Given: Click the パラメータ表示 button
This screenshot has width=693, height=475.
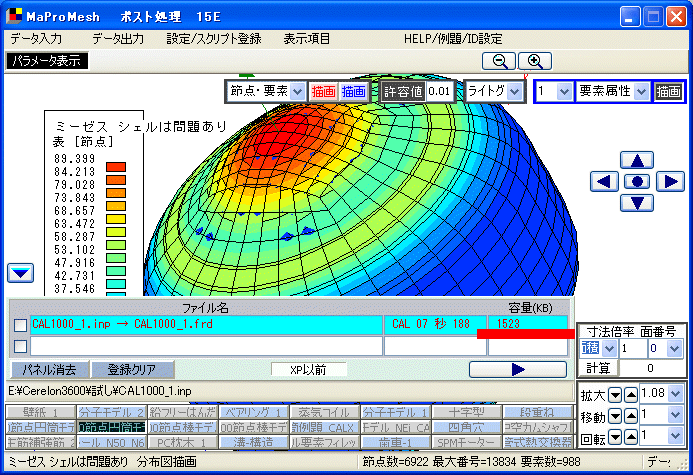Looking at the screenshot, I should 47,61.
